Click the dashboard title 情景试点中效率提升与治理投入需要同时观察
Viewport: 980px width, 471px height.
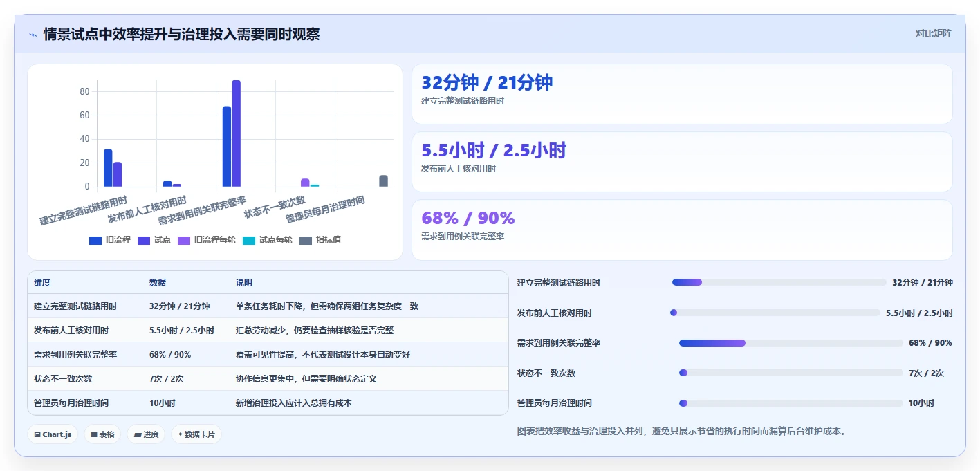click(181, 35)
